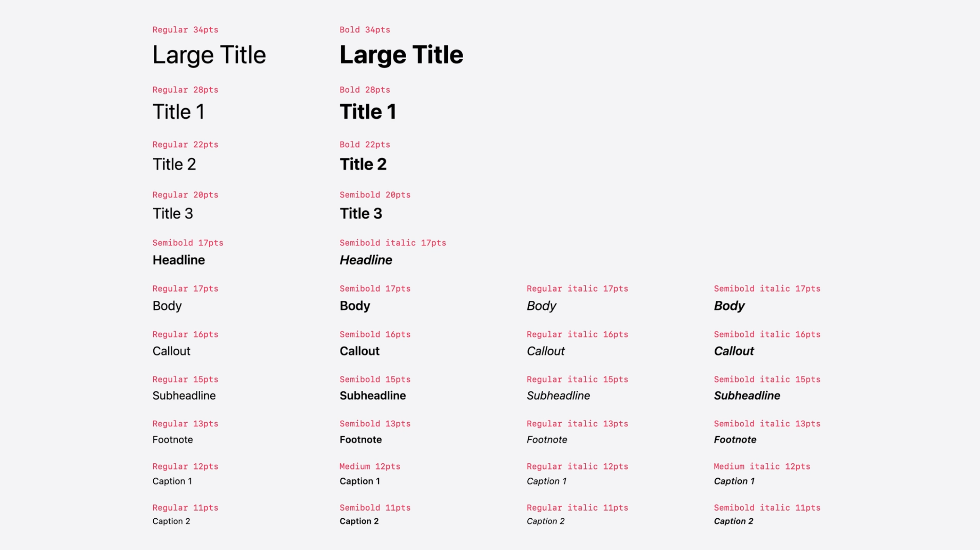Click the regular italic Callout sample
Image resolution: width=980 pixels, height=550 pixels.
545,351
